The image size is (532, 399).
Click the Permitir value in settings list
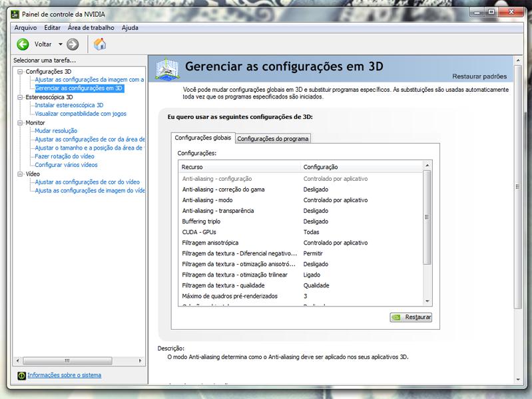click(313, 253)
